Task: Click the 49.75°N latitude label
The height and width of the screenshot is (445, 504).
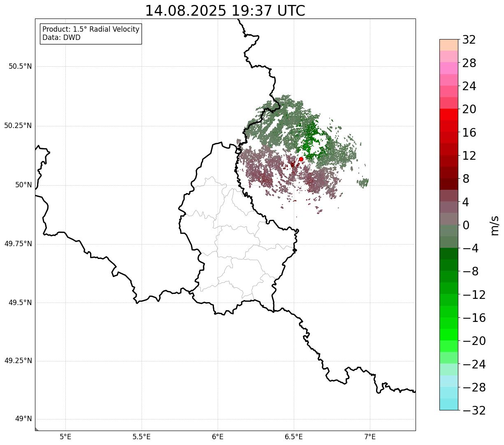Action: pyautogui.click(x=18, y=244)
